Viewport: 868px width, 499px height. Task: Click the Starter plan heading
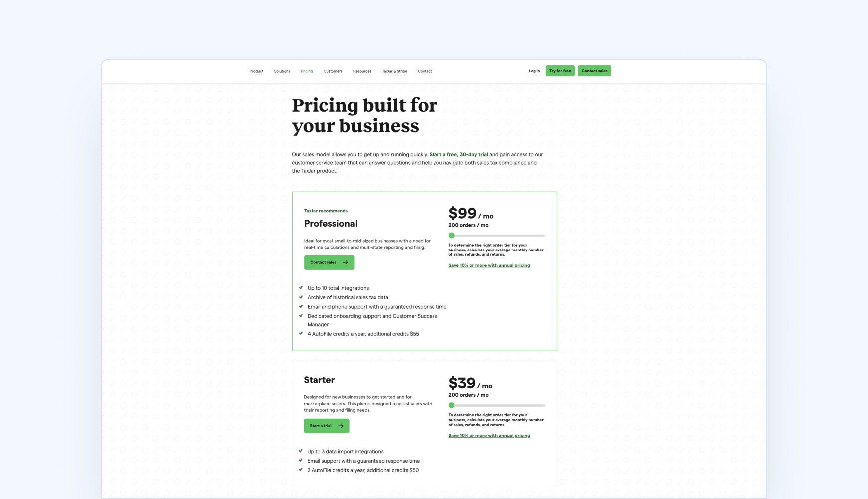coord(319,380)
